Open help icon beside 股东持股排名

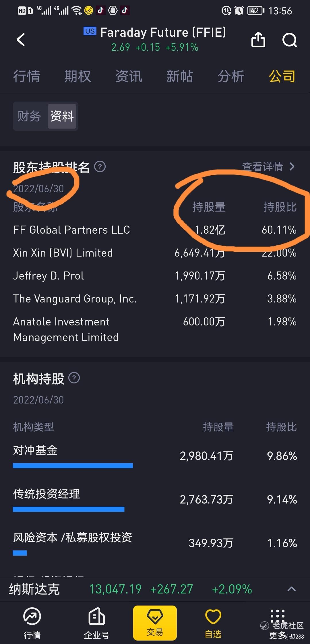[100, 166]
